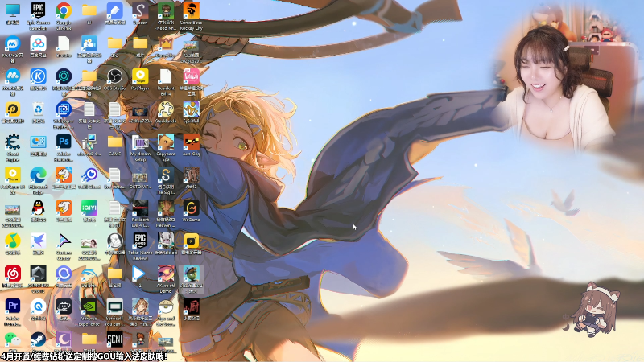
Task: Open the iQIYI video app shortcut
Action: click(x=89, y=208)
